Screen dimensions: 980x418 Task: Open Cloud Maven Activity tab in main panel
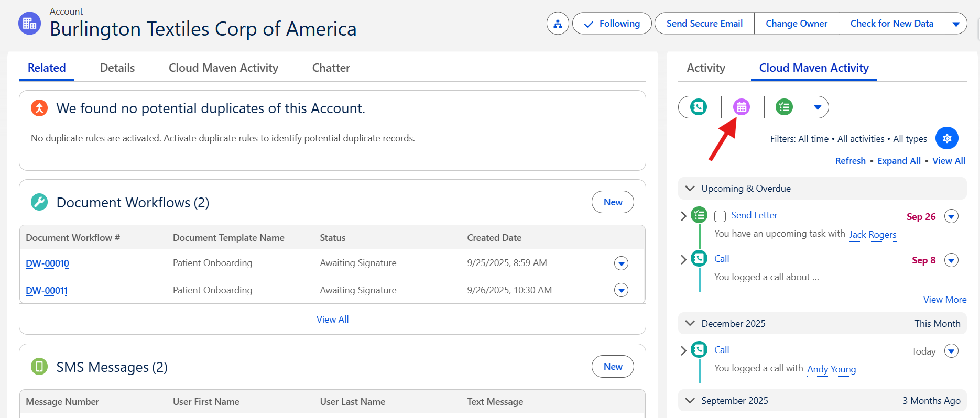coord(223,68)
